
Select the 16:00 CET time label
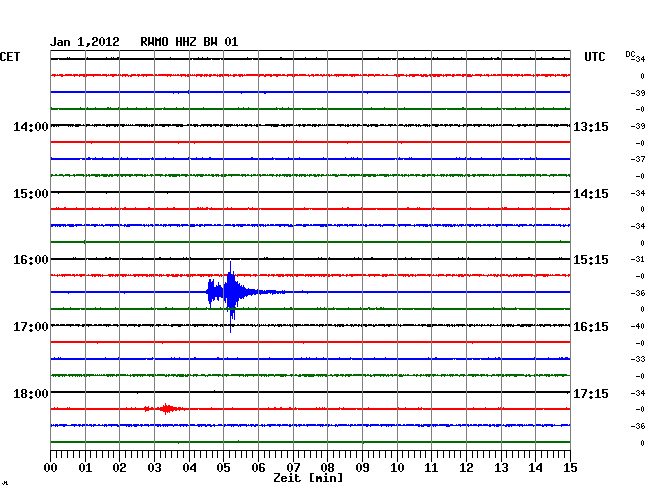point(31,260)
